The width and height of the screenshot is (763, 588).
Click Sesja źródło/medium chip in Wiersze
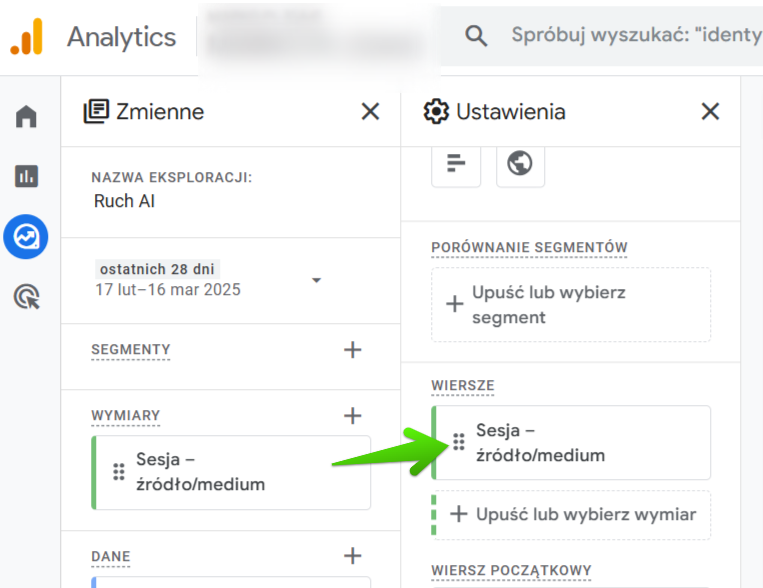pos(571,443)
